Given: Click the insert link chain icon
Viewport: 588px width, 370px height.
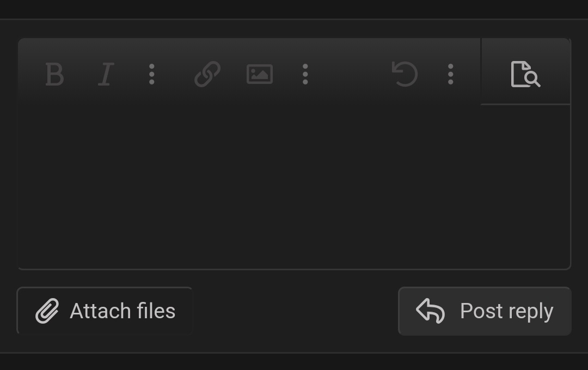Looking at the screenshot, I should point(207,74).
